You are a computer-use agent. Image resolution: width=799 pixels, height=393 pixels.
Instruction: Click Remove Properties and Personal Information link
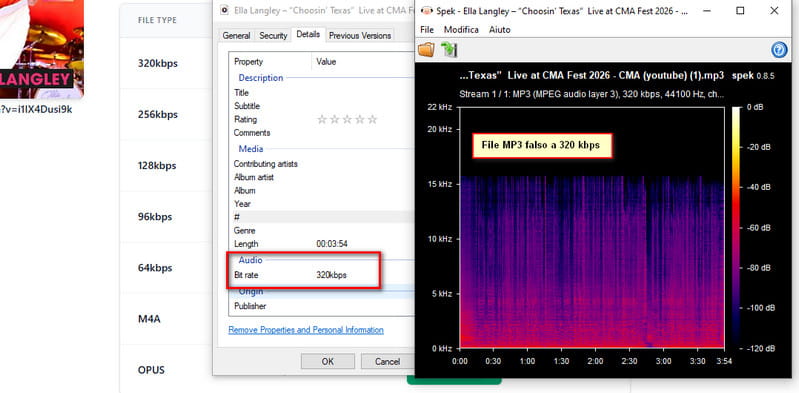point(306,330)
